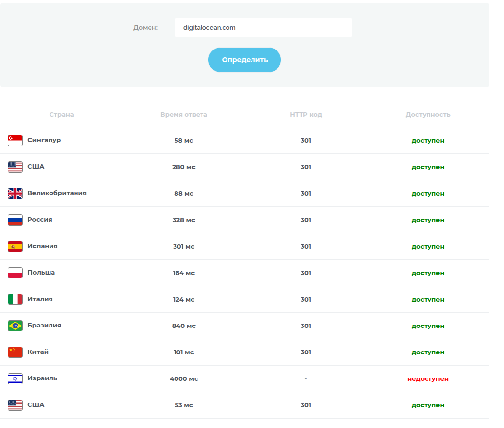Click the 124 мс response time
This screenshot has width=504, height=428.
pos(183,299)
